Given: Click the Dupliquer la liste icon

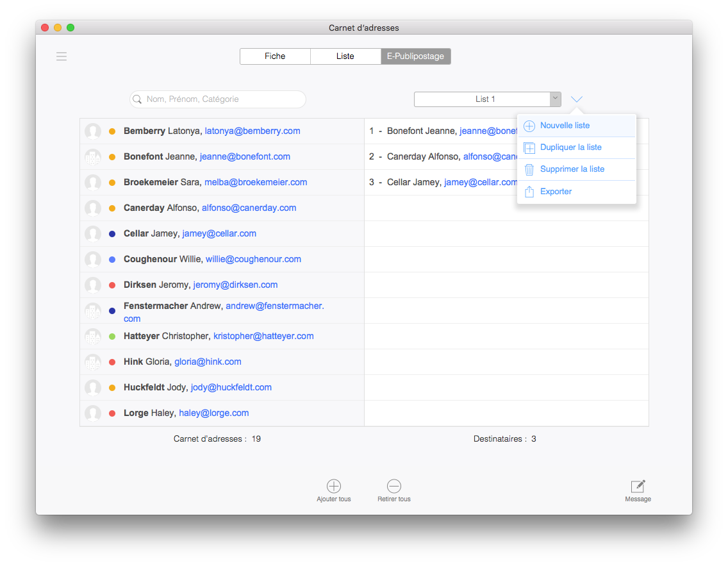Looking at the screenshot, I should (529, 147).
